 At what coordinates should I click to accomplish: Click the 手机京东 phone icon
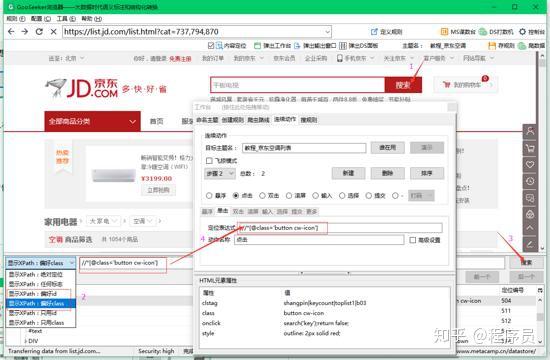pyautogui.click(x=340, y=58)
